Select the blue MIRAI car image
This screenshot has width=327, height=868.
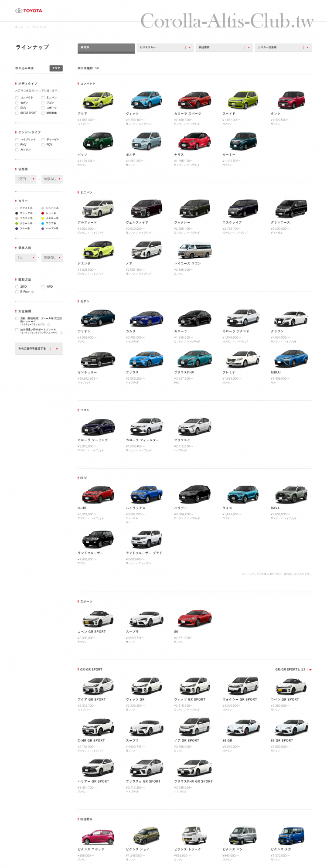tap(291, 359)
